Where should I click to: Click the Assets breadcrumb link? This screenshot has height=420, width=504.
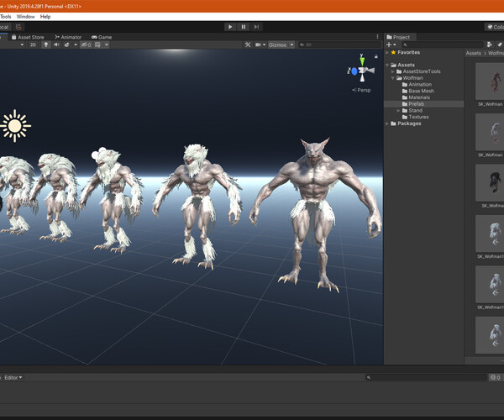coord(474,54)
